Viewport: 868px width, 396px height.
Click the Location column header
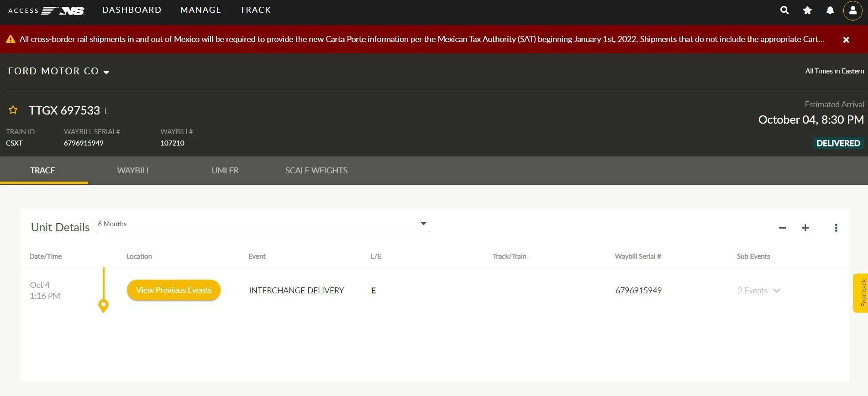[139, 256]
